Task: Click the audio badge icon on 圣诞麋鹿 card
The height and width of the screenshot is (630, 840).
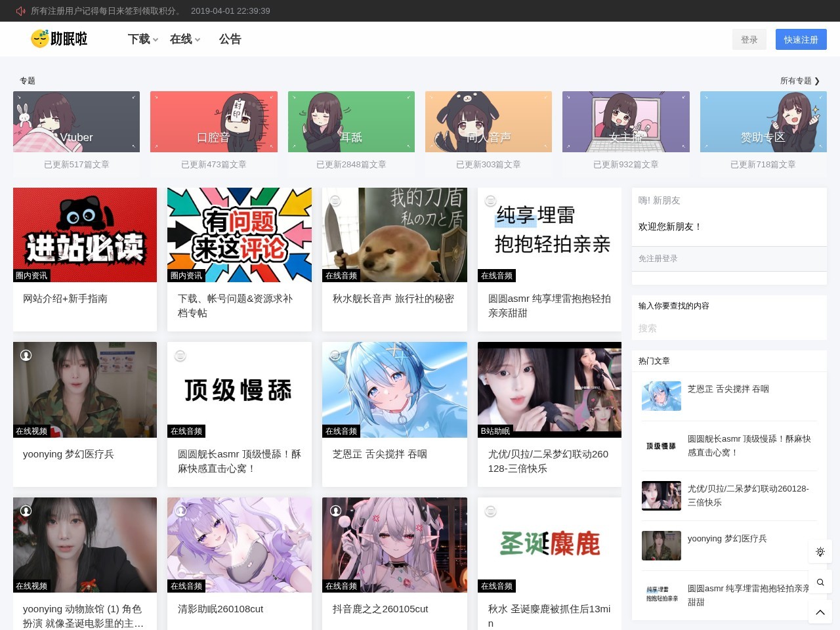Action: click(490, 511)
